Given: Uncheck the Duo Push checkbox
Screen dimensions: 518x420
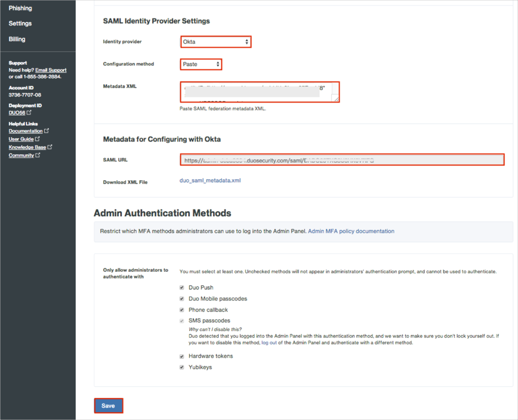Looking at the screenshot, I should pyautogui.click(x=182, y=287).
